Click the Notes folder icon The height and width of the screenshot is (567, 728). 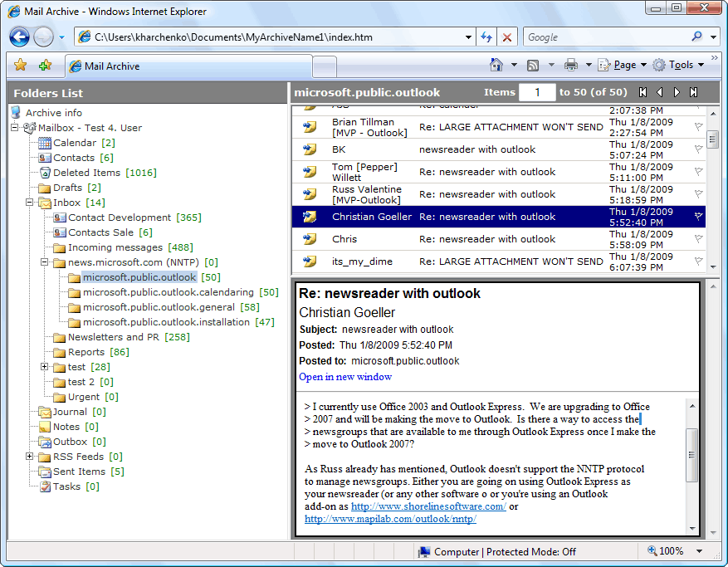point(45,427)
